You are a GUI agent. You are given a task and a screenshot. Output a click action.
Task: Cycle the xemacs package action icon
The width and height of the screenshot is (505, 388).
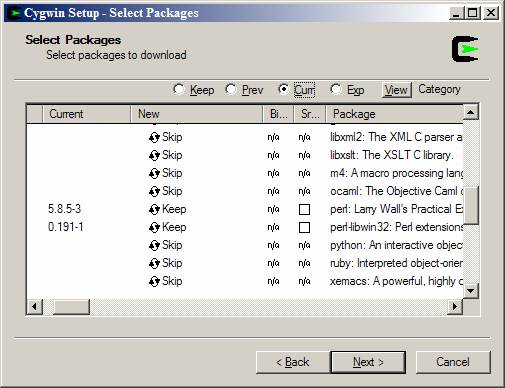pos(154,281)
